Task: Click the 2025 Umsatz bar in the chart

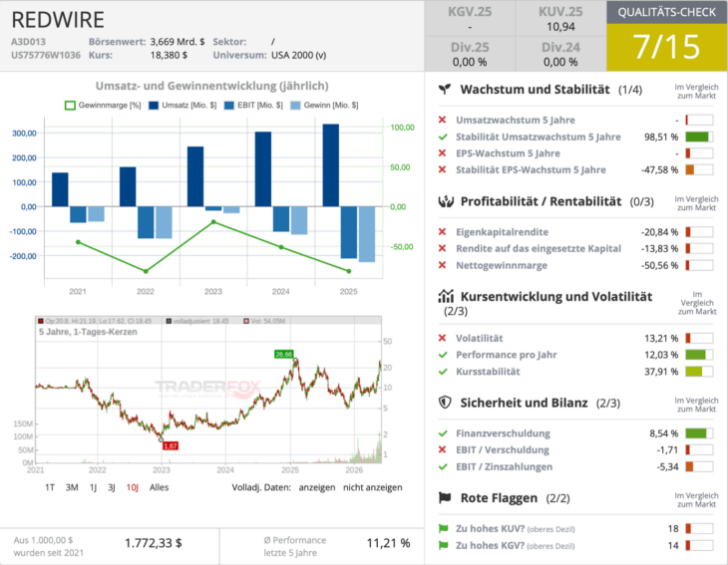Action: pyautogui.click(x=330, y=165)
